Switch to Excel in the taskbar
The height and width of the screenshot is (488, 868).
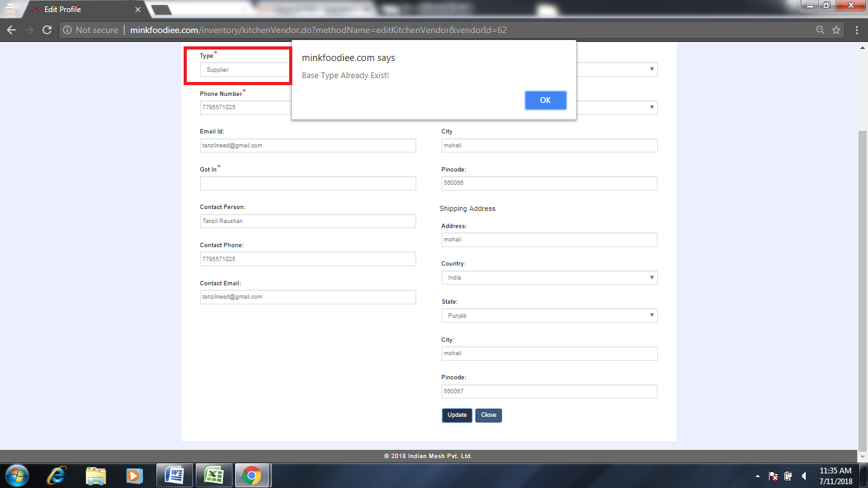click(213, 475)
